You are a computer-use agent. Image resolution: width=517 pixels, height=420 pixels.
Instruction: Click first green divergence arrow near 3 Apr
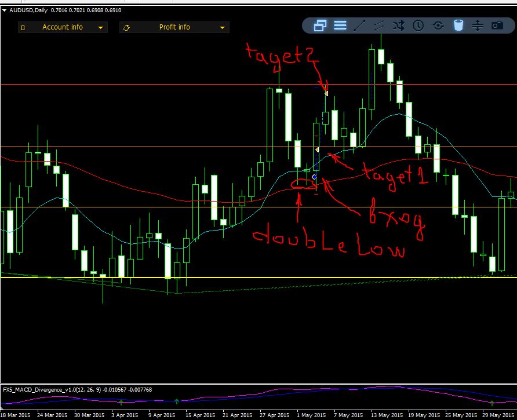121,403
